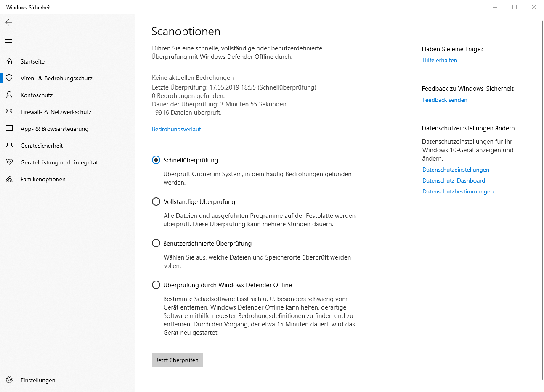
Task: Open the Datenschutz-Dashboard link
Action: coord(454,180)
